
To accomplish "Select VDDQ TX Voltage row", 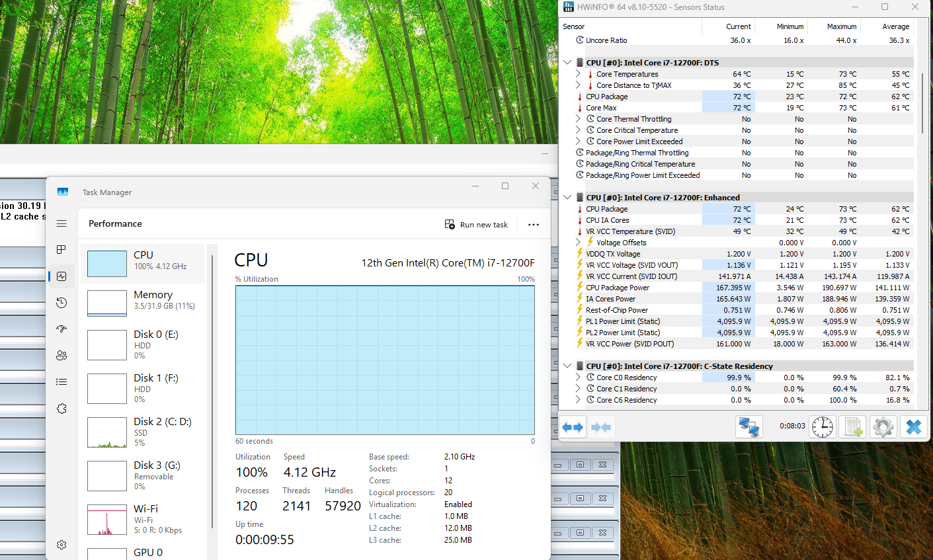I will tap(737, 254).
